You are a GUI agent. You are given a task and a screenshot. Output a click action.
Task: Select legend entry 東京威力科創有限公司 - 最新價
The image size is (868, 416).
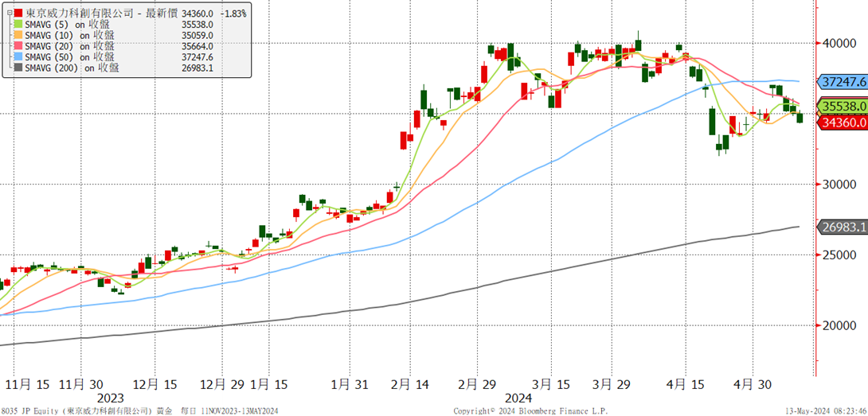102,13
